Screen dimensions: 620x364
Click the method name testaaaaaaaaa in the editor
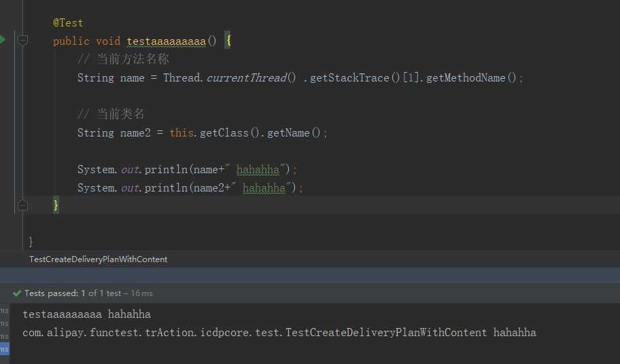166,41
